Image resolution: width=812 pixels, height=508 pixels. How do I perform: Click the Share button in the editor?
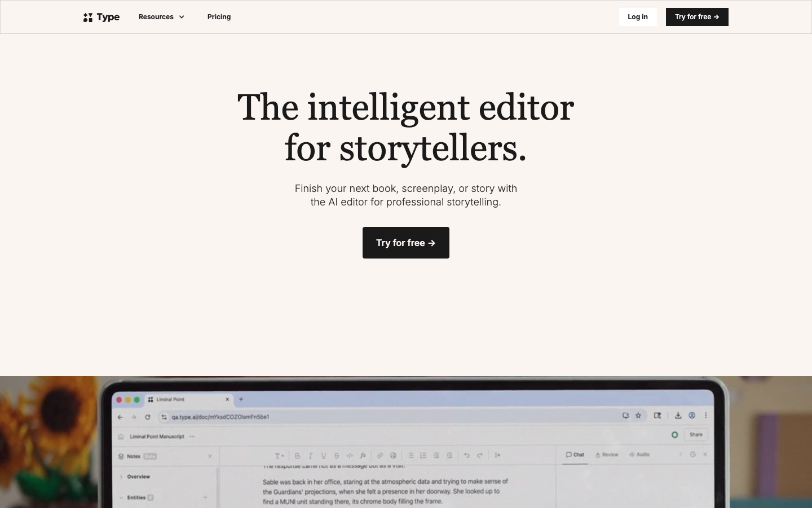tap(696, 435)
